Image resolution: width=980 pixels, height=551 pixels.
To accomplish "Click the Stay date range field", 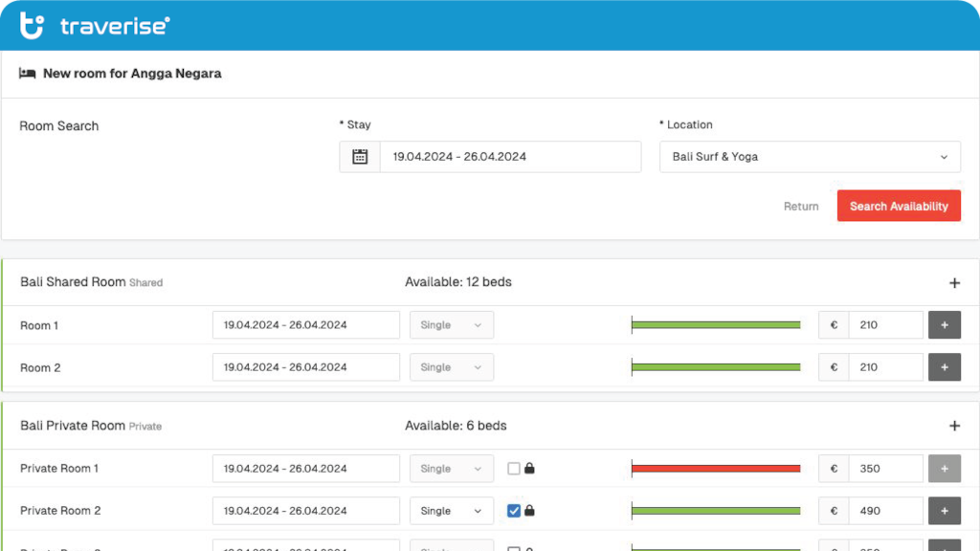I will pos(509,157).
